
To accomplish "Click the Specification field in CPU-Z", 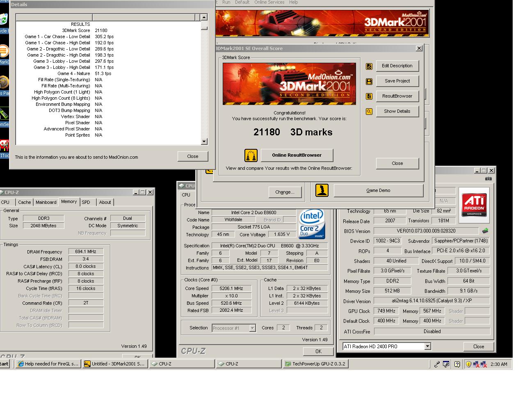I will tap(270, 246).
